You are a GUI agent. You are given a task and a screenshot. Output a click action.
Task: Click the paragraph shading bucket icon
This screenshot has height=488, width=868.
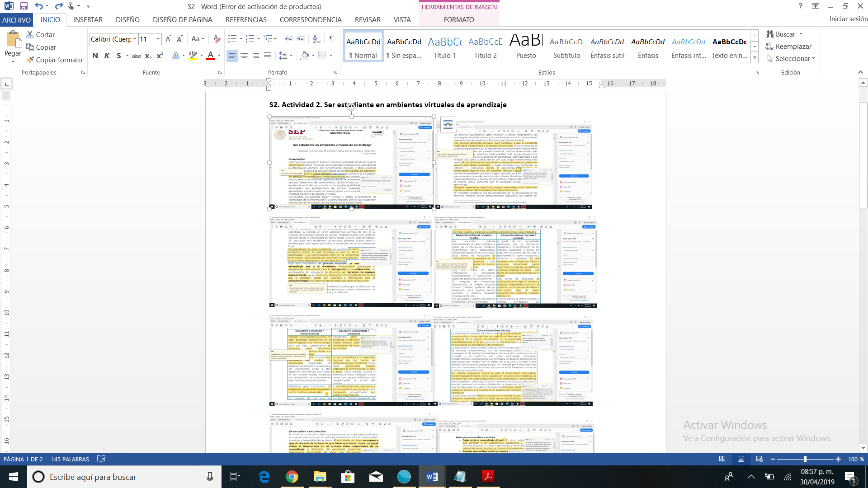point(305,56)
